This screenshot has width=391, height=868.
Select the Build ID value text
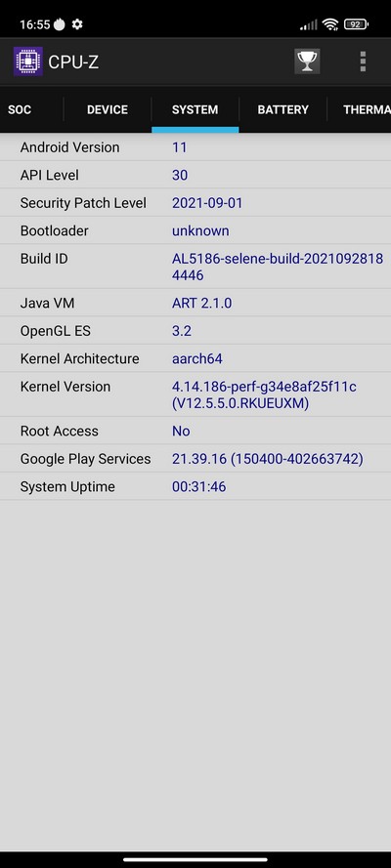point(278,267)
